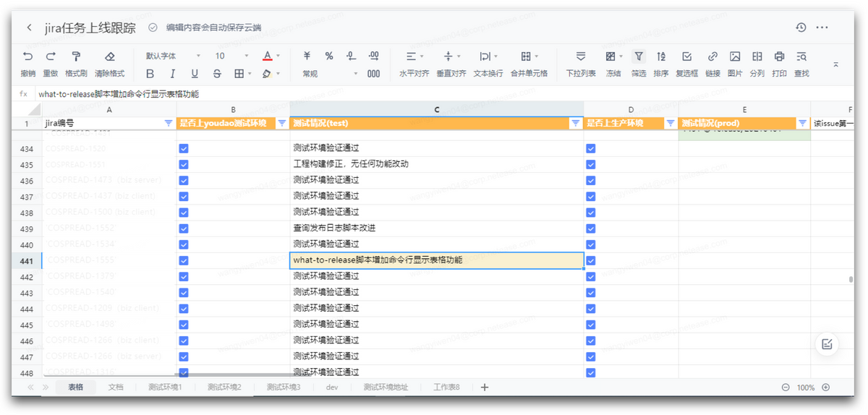868x415 pixels.
Task: Toggle column D checkbox in row 442
Action: (x=591, y=276)
